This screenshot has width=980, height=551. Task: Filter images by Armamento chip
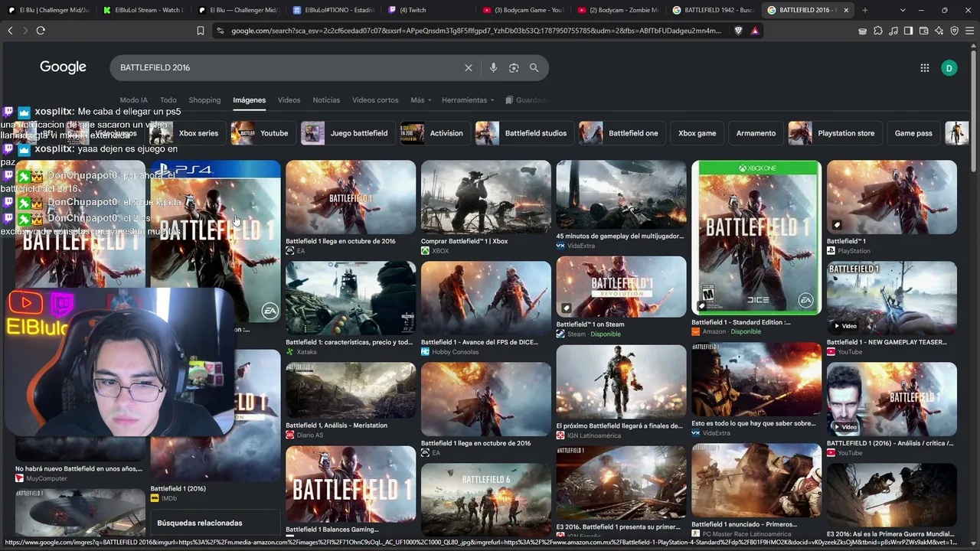coord(756,133)
